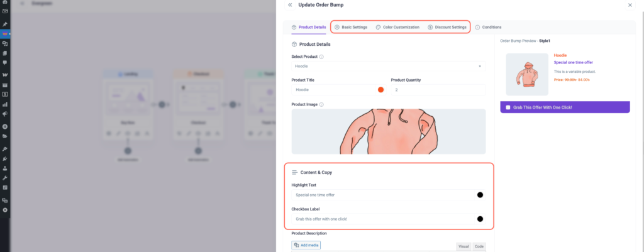
Task: Open the Color Customization tab
Action: tap(397, 27)
